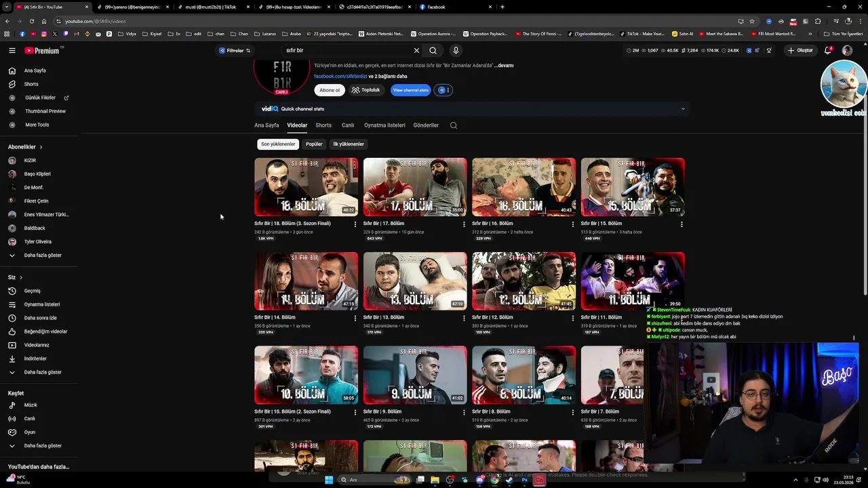Open more options for Sıfır Bir 16. Bölüm
Screen dimensions: 868x488
pos(573,224)
